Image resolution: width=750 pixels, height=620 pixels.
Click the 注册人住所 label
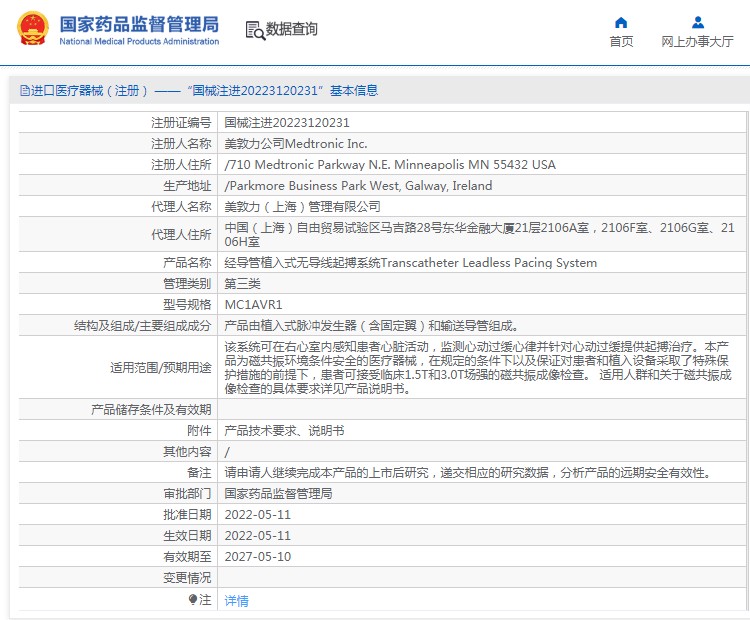(181, 165)
